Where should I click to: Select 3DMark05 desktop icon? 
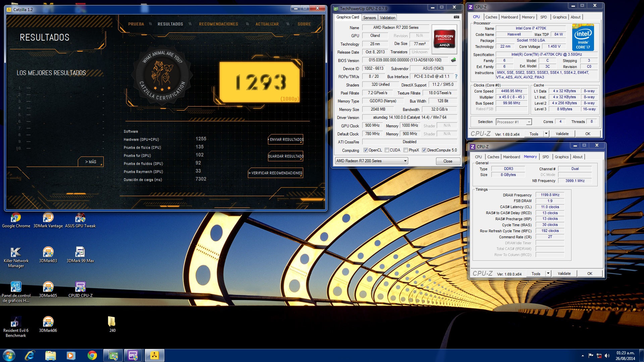pyautogui.click(x=48, y=290)
